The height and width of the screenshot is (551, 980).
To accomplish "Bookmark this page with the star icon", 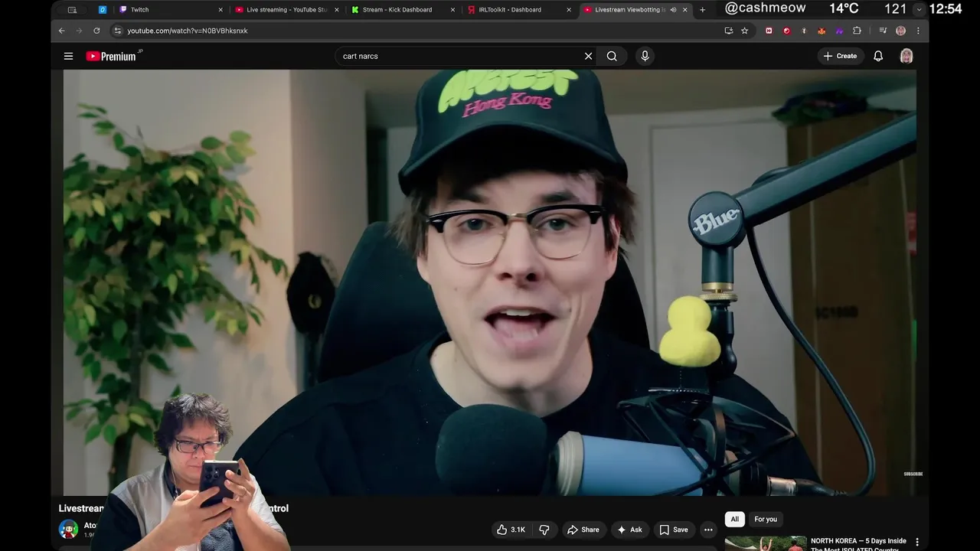I will click(x=744, y=31).
